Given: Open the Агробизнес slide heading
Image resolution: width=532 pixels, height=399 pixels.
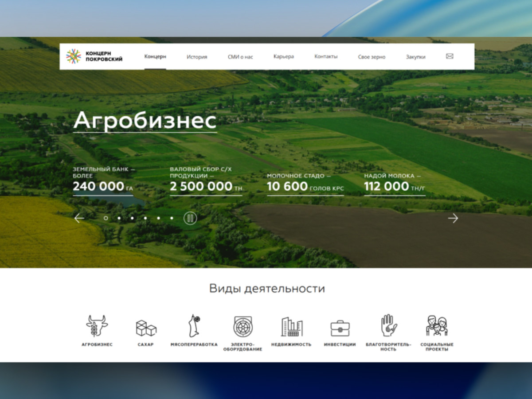Looking at the screenshot, I should 145,120.
